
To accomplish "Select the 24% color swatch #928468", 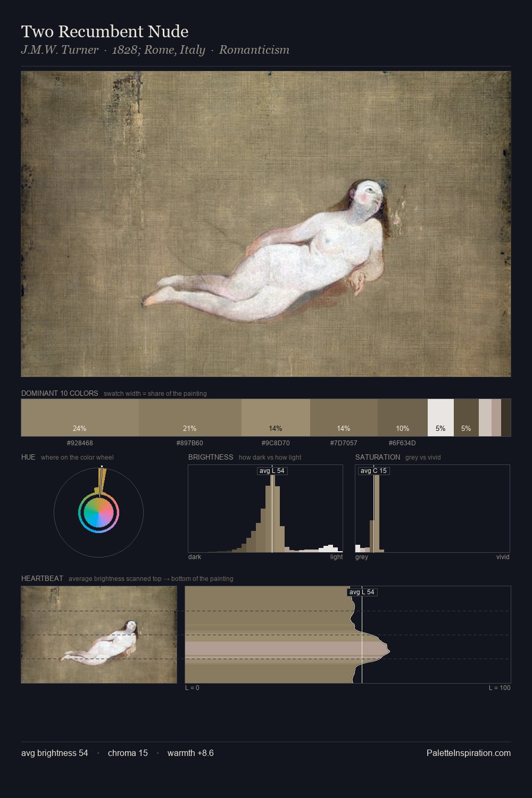I will [x=80, y=418].
